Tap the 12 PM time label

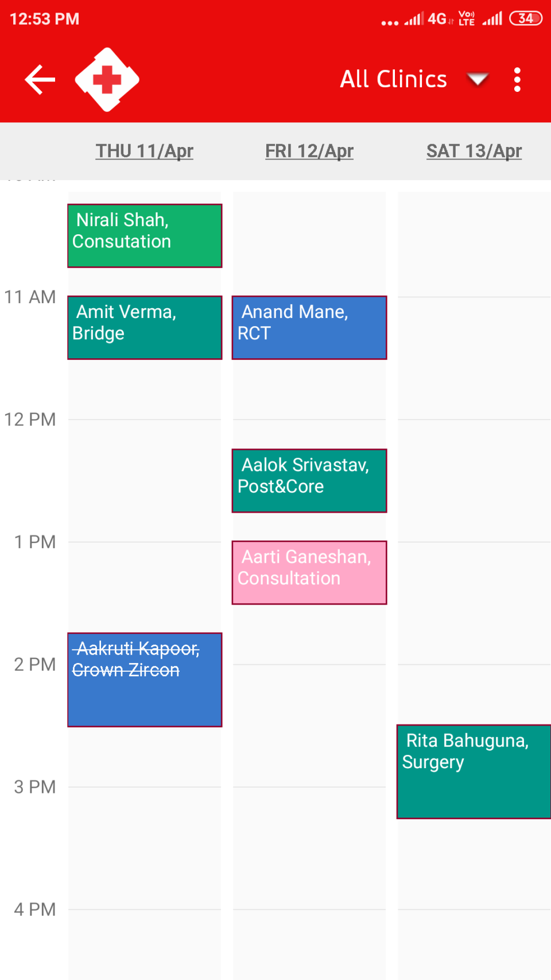tap(30, 420)
